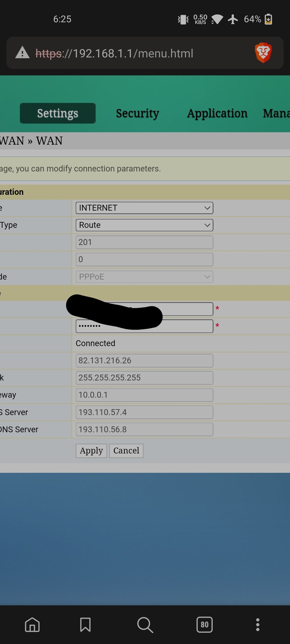Switch to the Security tab
This screenshot has width=290, height=644.
point(137,113)
